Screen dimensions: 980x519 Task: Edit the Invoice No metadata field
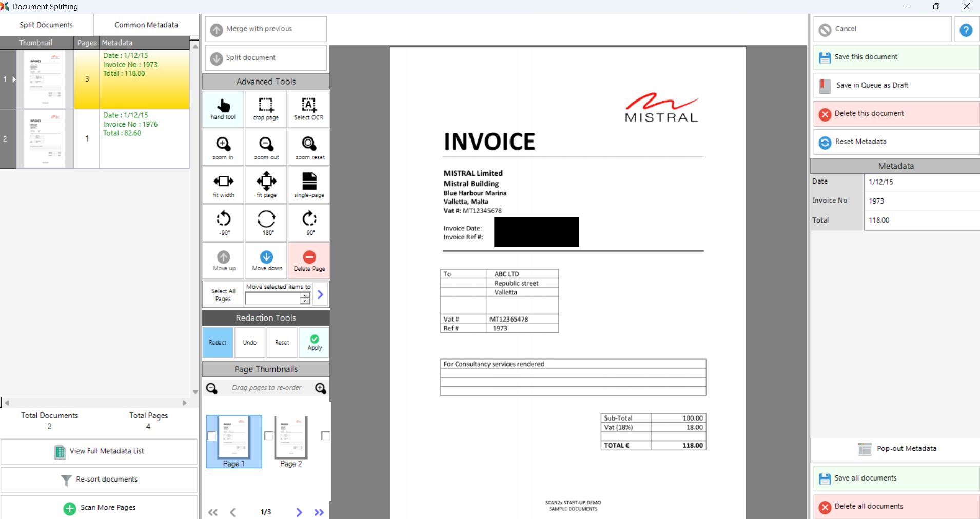coord(921,201)
